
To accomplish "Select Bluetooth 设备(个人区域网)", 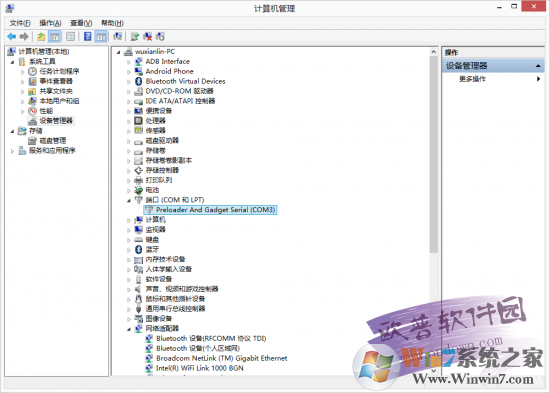I will click(x=198, y=348).
